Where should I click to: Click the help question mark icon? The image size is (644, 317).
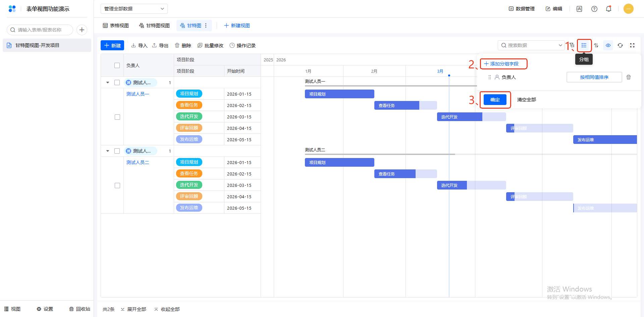coord(594,9)
